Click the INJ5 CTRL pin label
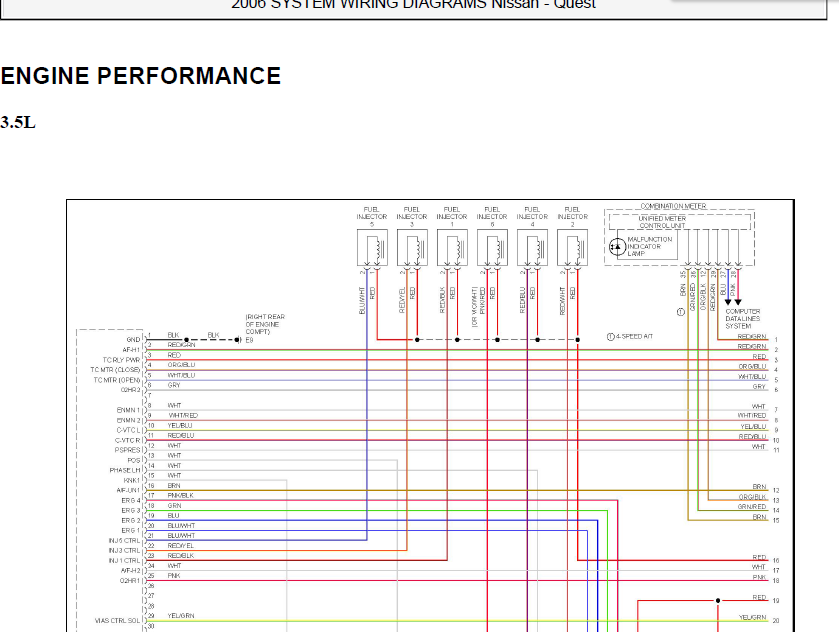This screenshot has width=839, height=632. point(124,541)
